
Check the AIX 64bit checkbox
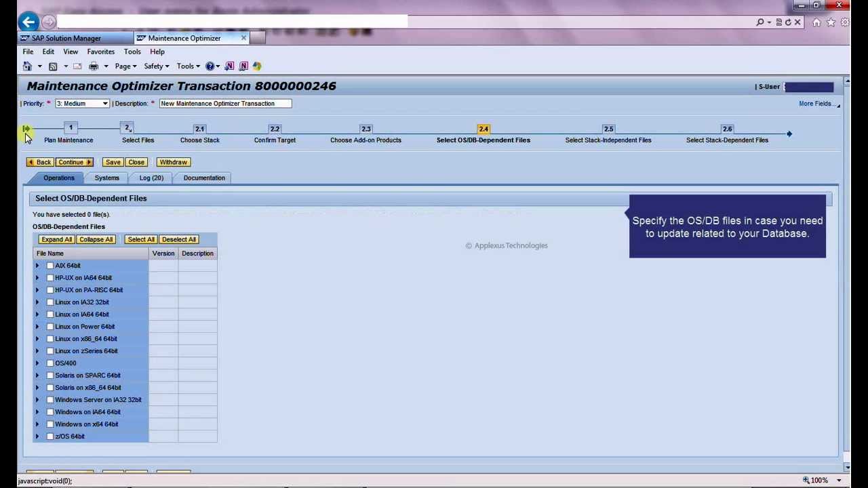[x=50, y=266]
